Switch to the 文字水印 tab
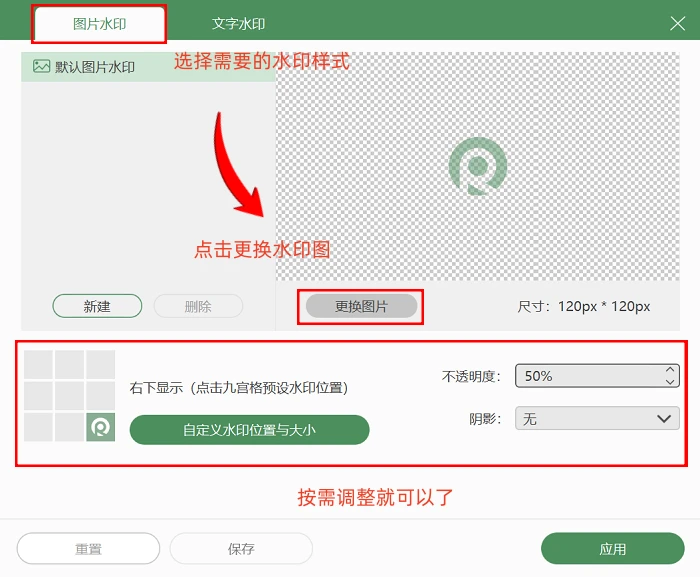This screenshot has height=577, width=700. [x=238, y=24]
